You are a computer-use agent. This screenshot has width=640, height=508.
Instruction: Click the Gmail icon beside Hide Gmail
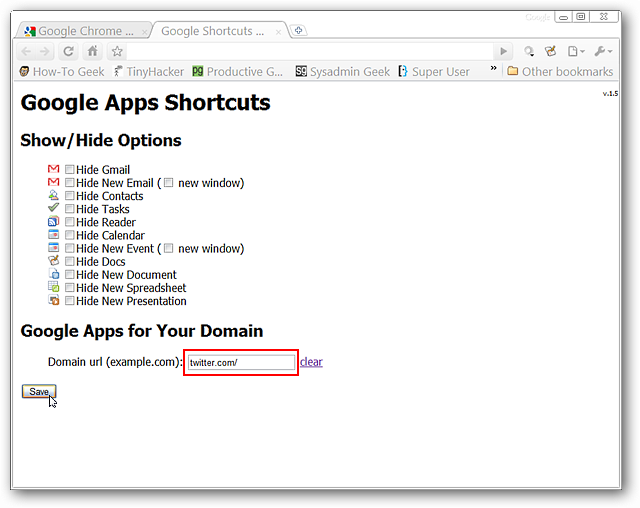[x=53, y=169]
